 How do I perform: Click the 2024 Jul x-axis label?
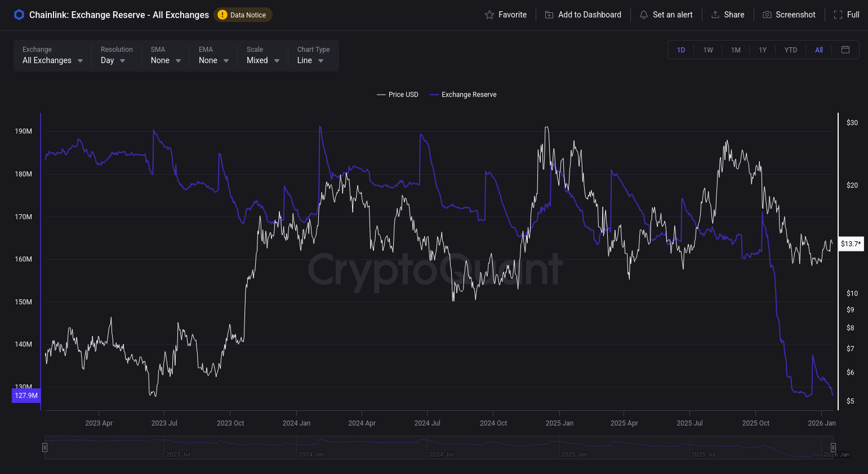428,423
